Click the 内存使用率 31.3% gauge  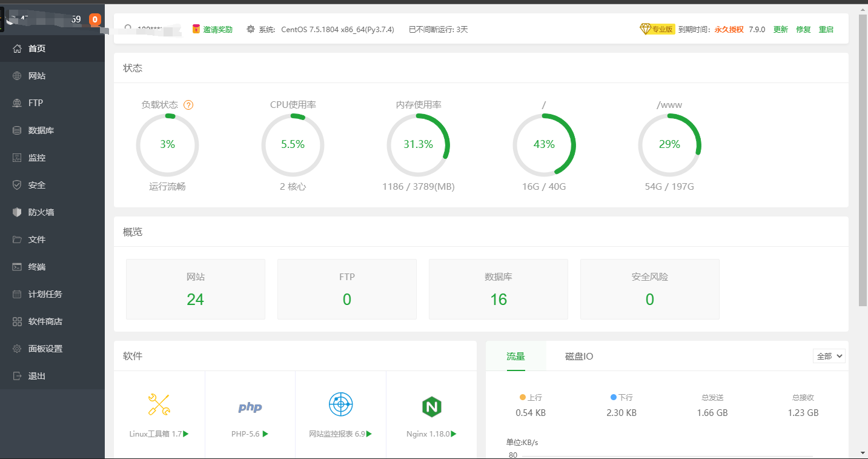[x=419, y=145]
